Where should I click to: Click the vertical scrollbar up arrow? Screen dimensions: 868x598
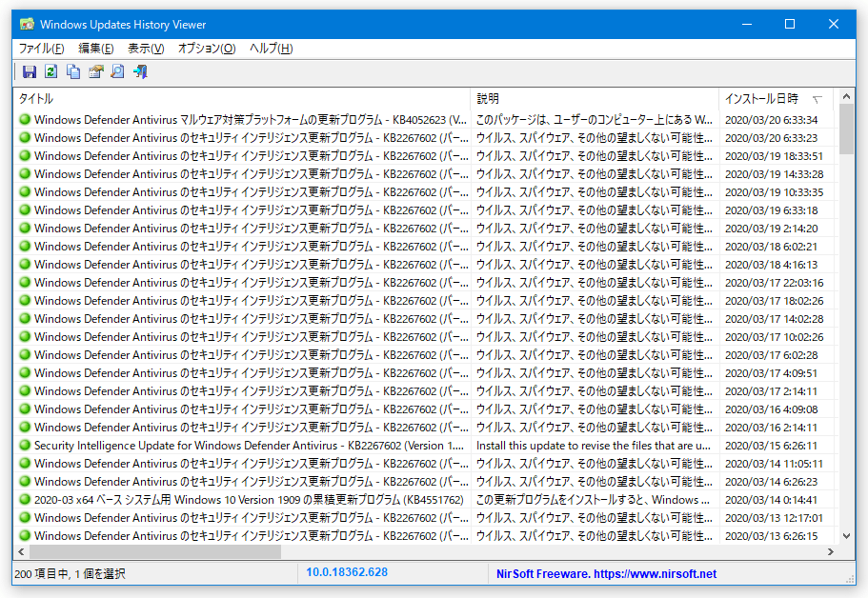click(846, 96)
